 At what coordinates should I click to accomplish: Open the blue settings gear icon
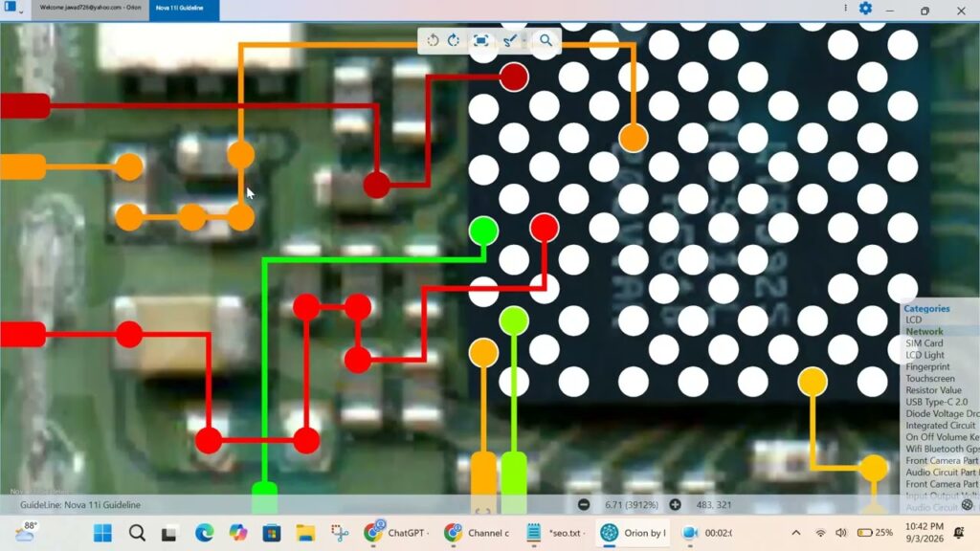(x=865, y=8)
